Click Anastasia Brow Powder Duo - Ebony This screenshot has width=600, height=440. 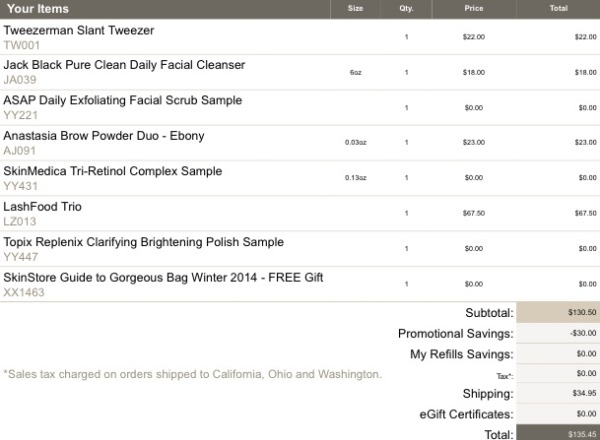pos(104,136)
